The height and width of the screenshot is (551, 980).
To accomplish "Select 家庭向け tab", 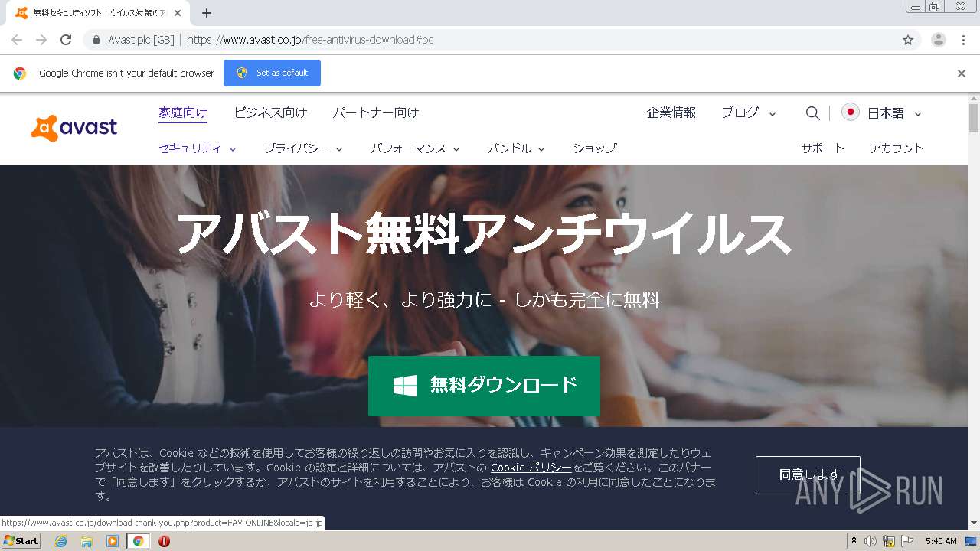I will pos(183,112).
